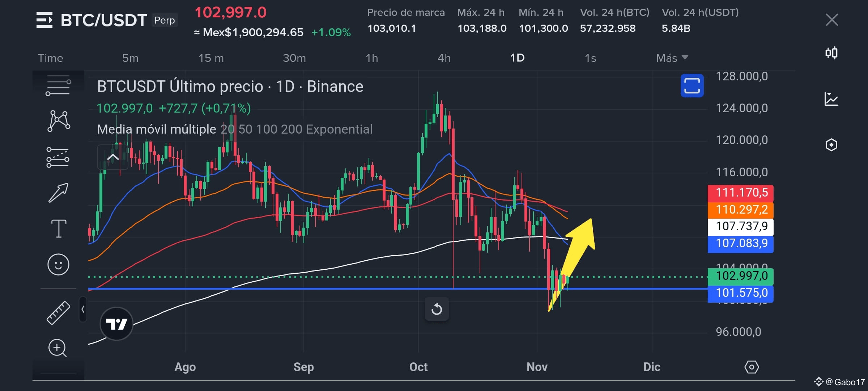This screenshot has height=391, width=868.
Task: Click the BTC/USDT pair title
Action: tap(103, 20)
